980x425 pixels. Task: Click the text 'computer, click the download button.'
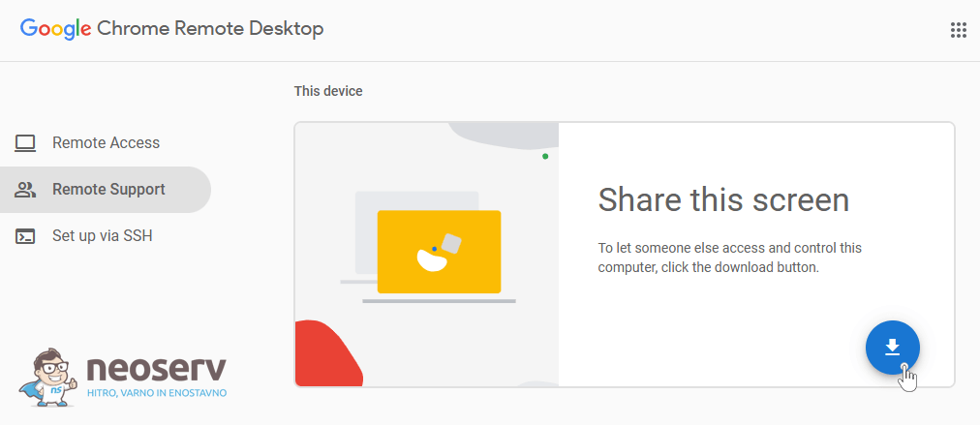tap(708, 267)
